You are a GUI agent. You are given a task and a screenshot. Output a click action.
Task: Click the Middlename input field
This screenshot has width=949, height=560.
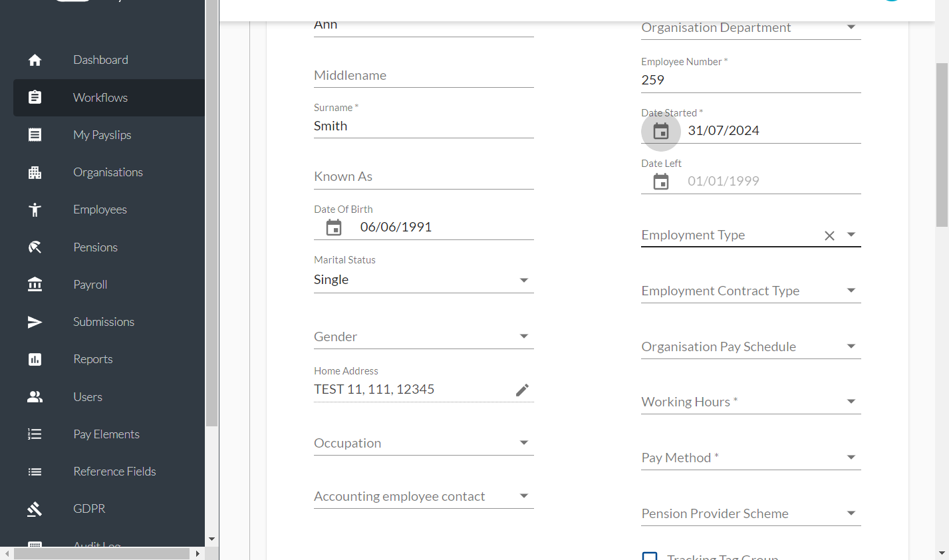click(x=424, y=75)
